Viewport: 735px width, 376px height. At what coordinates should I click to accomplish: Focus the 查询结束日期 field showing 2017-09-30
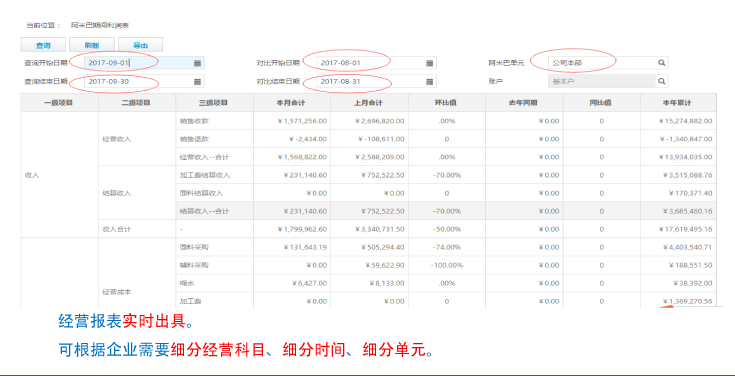[144, 82]
